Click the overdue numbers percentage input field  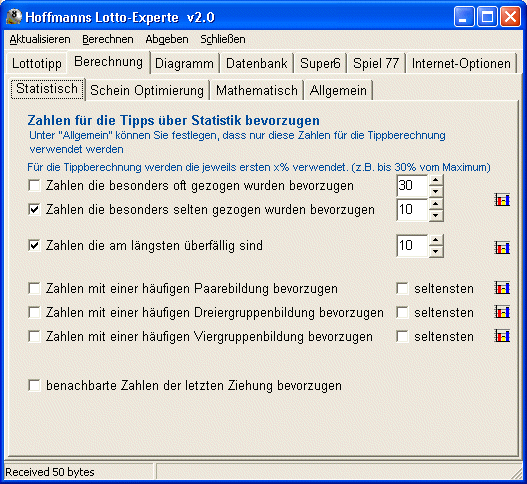click(412, 245)
